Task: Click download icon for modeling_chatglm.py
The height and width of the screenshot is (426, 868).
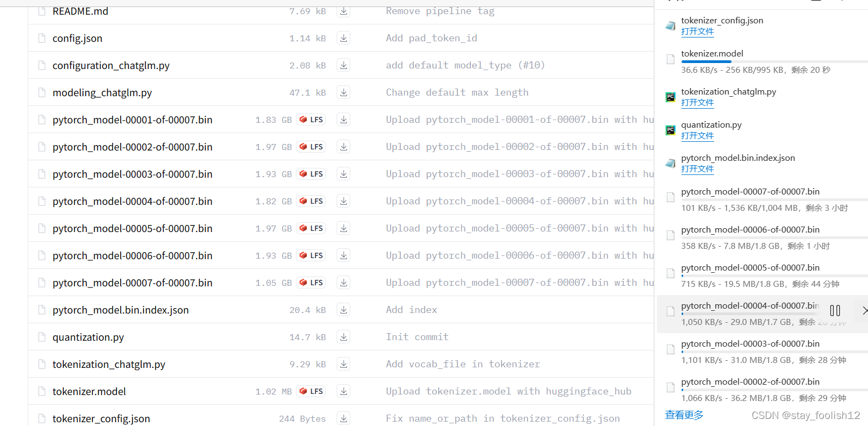Action: [344, 92]
